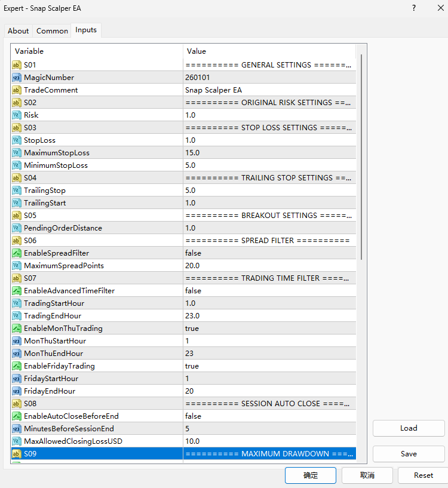Select the EnableAutoCloseBeforeEnd value false
The image size is (448, 488).
click(x=193, y=416)
